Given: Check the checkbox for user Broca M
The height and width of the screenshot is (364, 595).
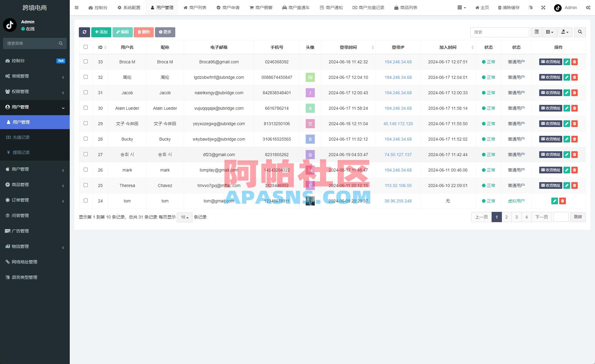Looking at the screenshot, I should 85,62.
